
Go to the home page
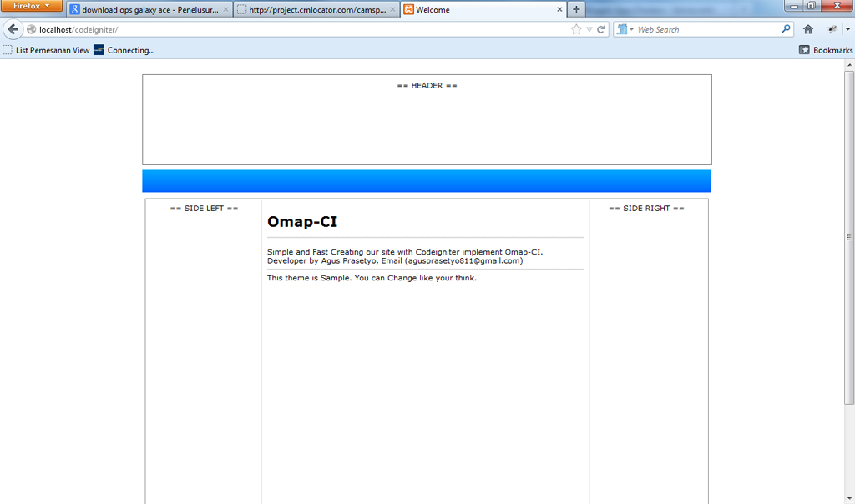click(808, 29)
